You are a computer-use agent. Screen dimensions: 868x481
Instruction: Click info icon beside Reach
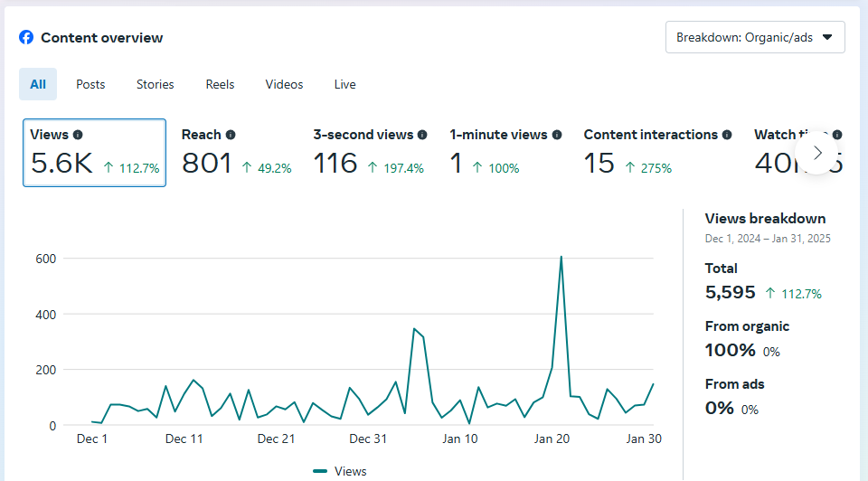click(231, 135)
